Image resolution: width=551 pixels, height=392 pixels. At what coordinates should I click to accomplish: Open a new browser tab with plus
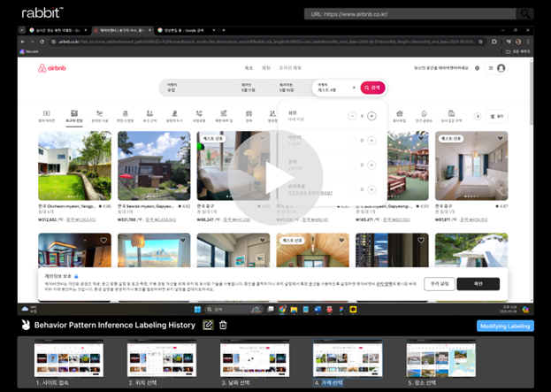(224, 30)
